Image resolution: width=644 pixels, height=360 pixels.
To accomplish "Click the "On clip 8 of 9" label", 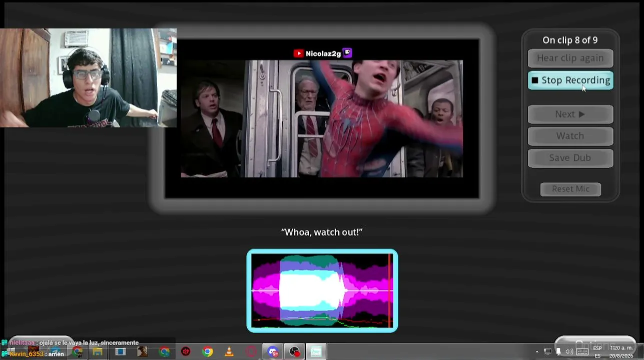I will (570, 40).
